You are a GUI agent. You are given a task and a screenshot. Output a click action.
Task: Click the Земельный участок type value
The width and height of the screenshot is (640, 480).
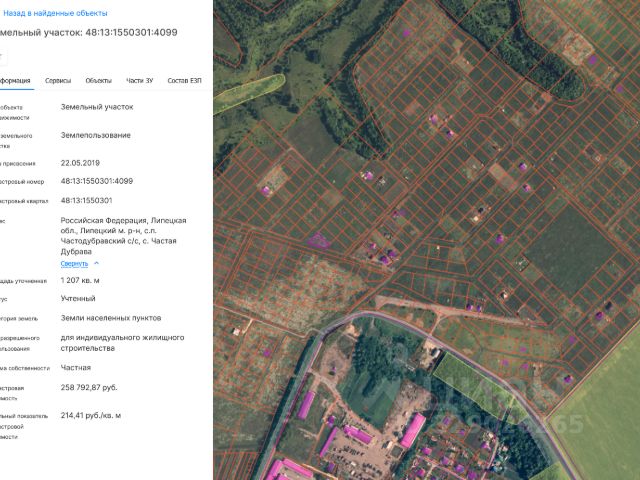(97, 107)
